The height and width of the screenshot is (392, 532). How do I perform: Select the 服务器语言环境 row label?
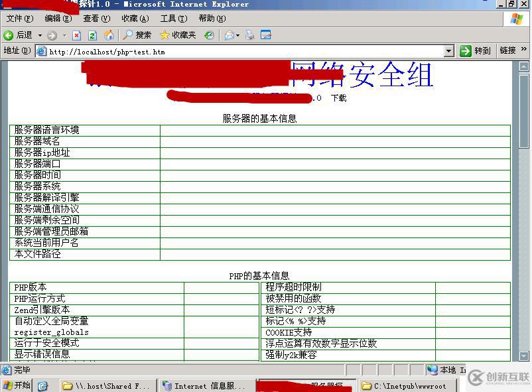click(x=47, y=130)
